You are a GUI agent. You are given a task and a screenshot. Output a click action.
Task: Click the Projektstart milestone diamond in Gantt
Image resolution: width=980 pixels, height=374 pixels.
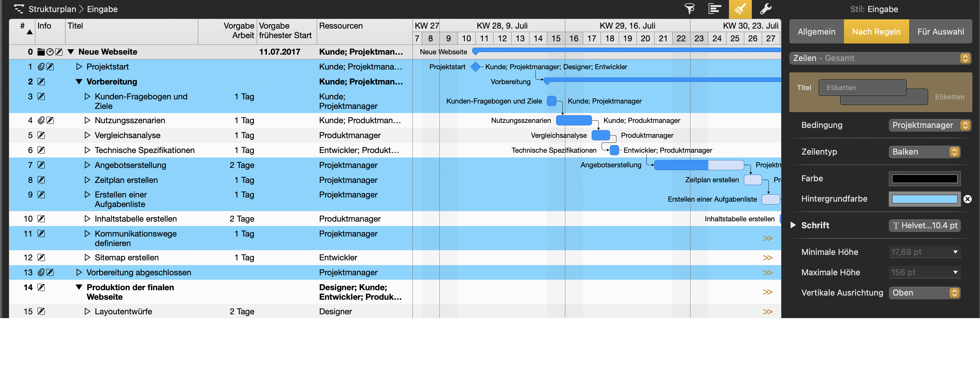click(475, 67)
